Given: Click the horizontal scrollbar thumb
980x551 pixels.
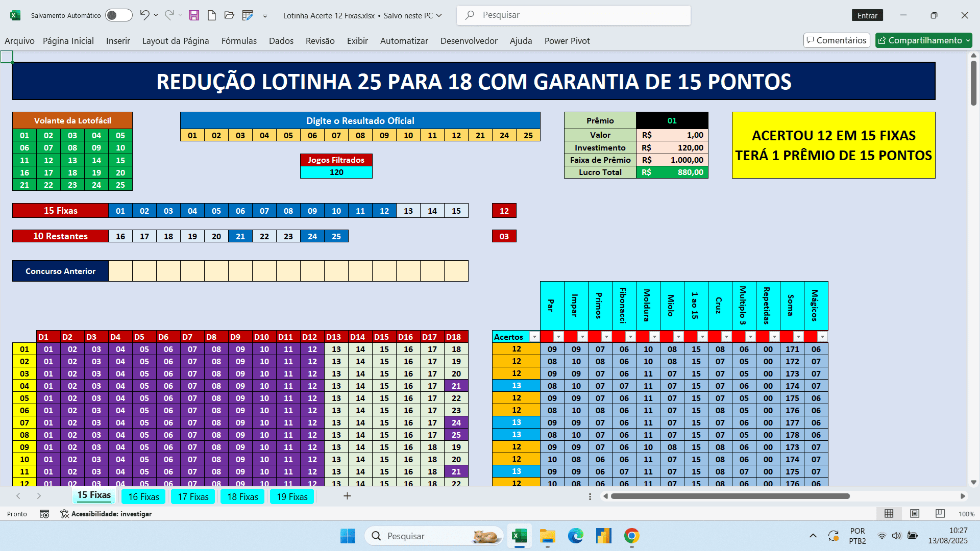Looking at the screenshot, I should click(730, 496).
